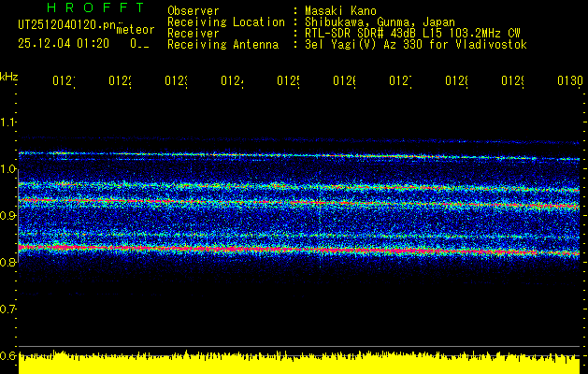Click the 0121 time marker
The image size is (588, 374).
click(x=64, y=81)
